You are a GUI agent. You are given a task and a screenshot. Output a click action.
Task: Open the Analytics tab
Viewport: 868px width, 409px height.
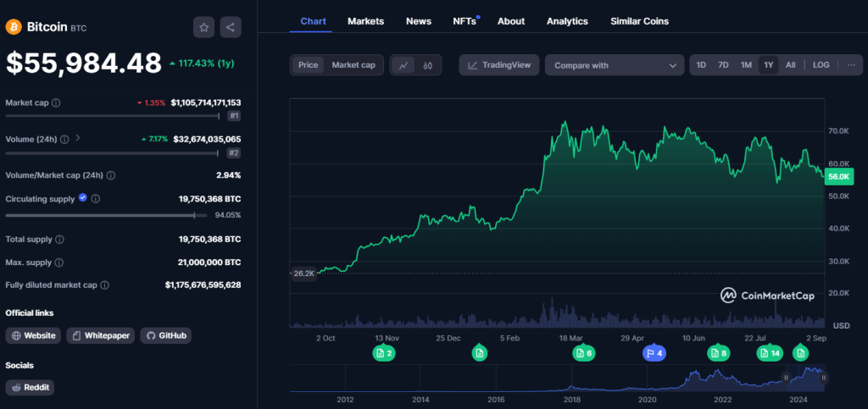tap(567, 21)
